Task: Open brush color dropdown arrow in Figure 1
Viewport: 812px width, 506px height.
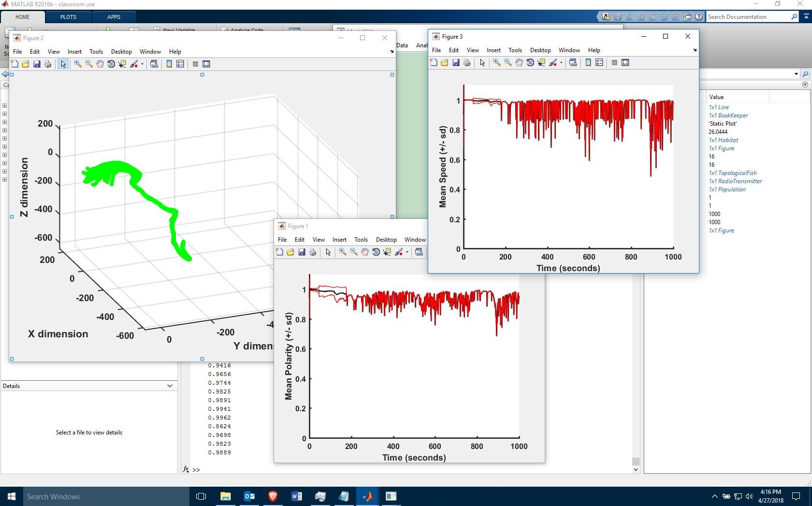Action: click(407, 252)
